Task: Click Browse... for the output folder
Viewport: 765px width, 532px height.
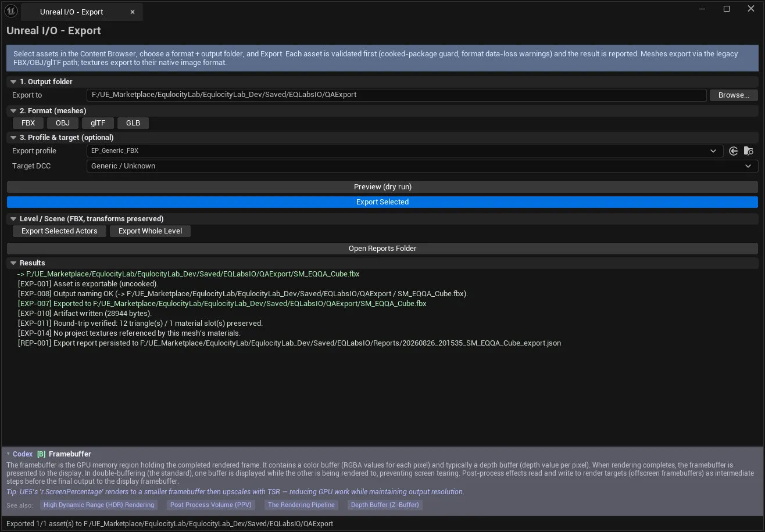Action: [734, 95]
